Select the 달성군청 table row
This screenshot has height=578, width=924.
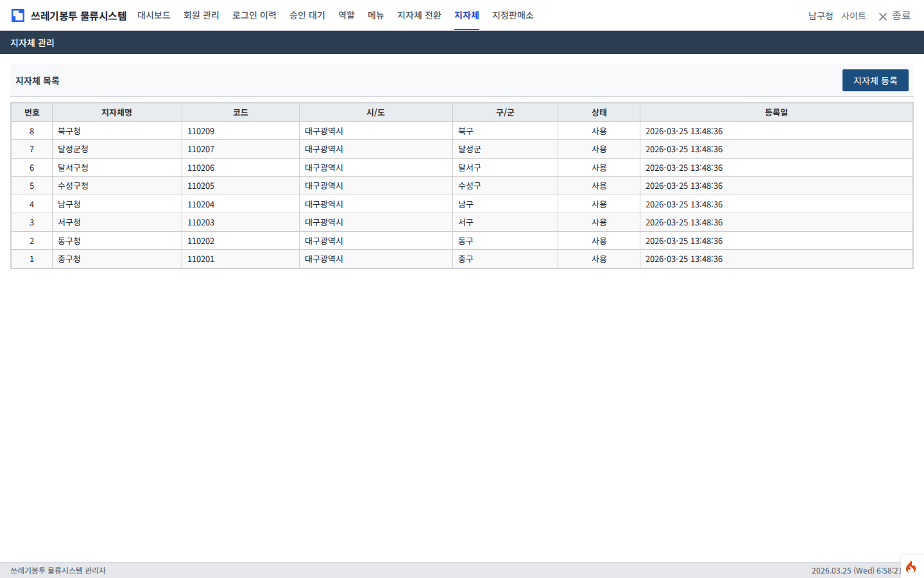73,149
